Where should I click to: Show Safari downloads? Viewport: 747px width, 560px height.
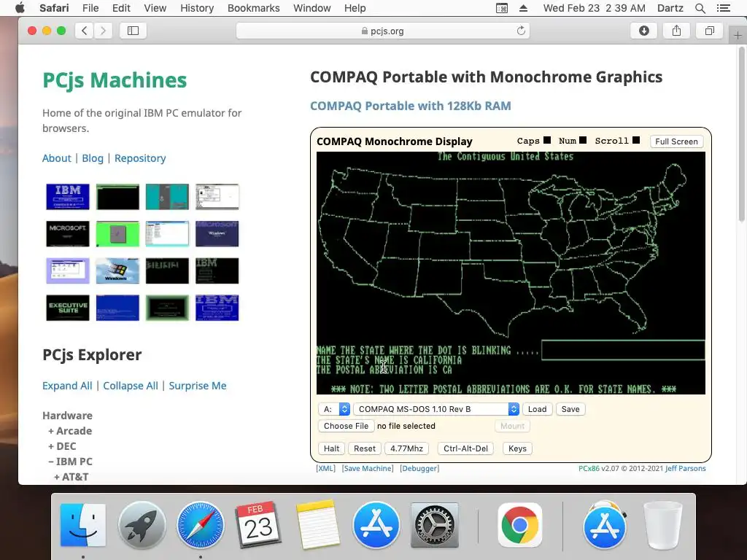click(643, 31)
